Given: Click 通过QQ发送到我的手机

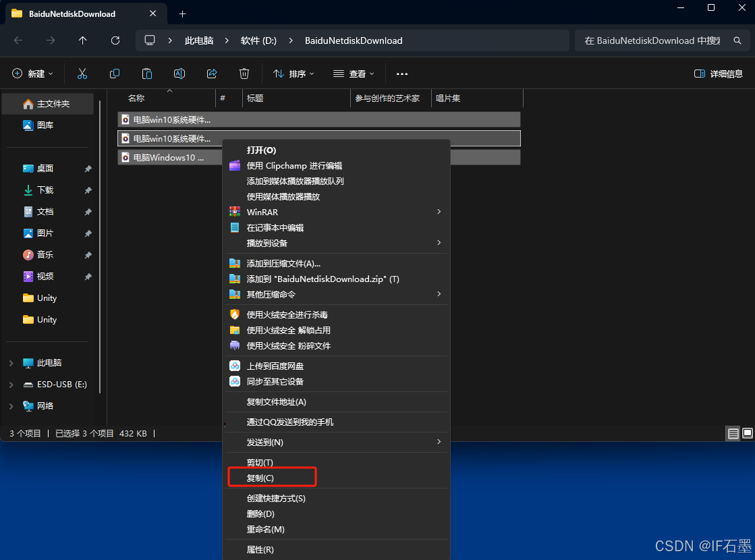Looking at the screenshot, I should [336, 422].
